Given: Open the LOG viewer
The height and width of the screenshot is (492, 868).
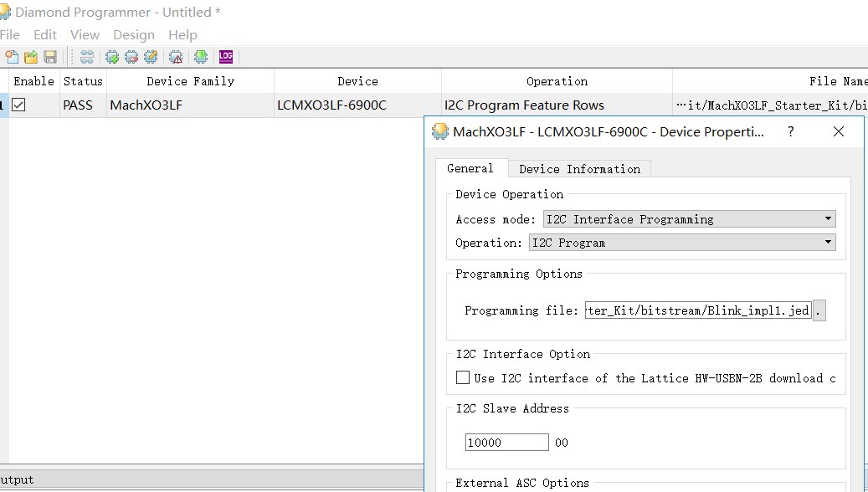Looking at the screenshot, I should 224,56.
